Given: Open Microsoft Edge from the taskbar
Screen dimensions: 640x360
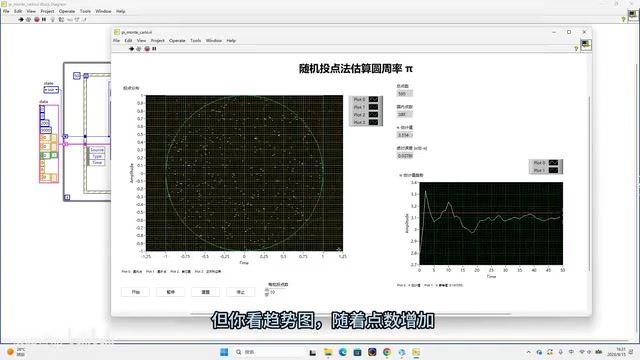Looking at the screenshot, I should click(343, 352).
